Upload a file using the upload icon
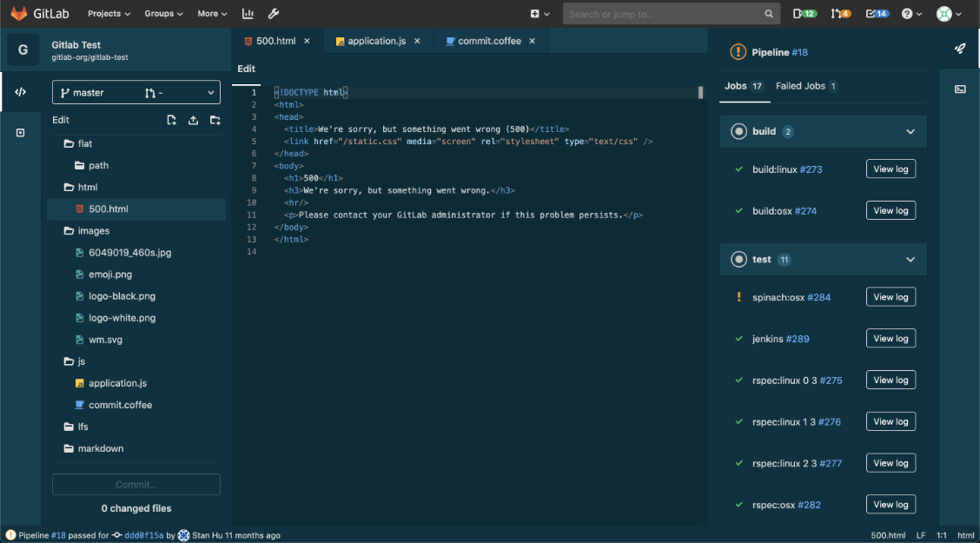Screen dimensions: 980x543 coord(193,120)
